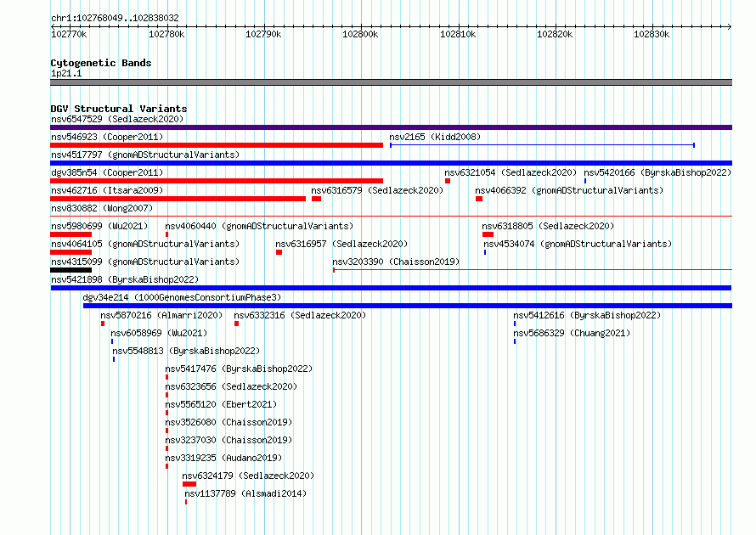
Task: Select the black nsv4315099 variant bar
Action: 71,270
